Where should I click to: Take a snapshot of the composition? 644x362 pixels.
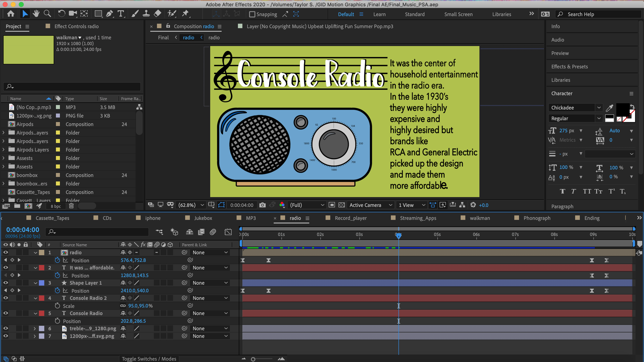click(263, 205)
